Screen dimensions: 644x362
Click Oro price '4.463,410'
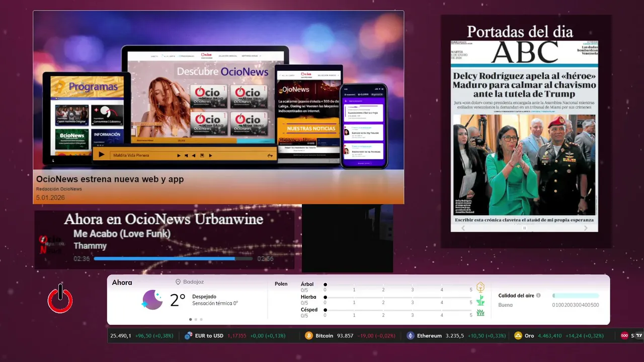550,336
